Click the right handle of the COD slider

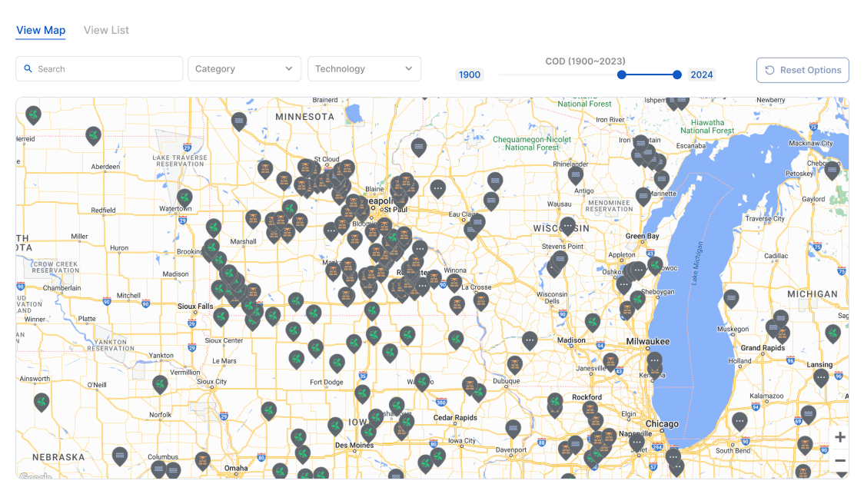(676, 75)
